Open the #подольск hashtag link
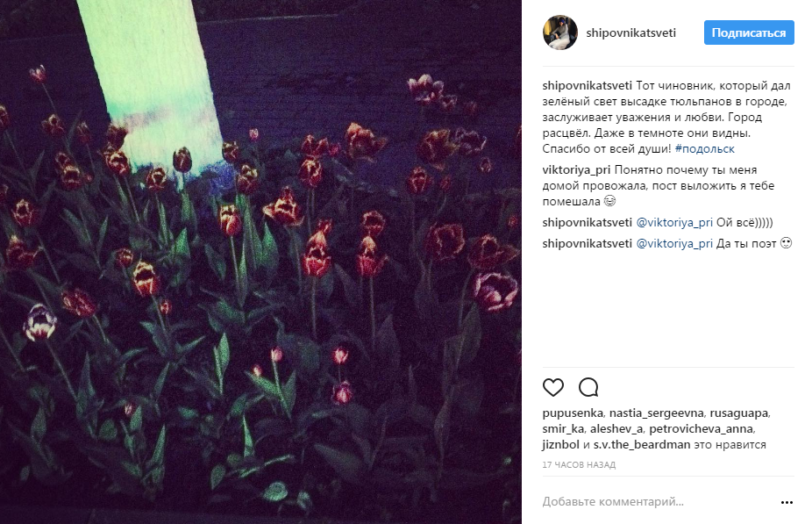This screenshot has width=812, height=524. 704,148
